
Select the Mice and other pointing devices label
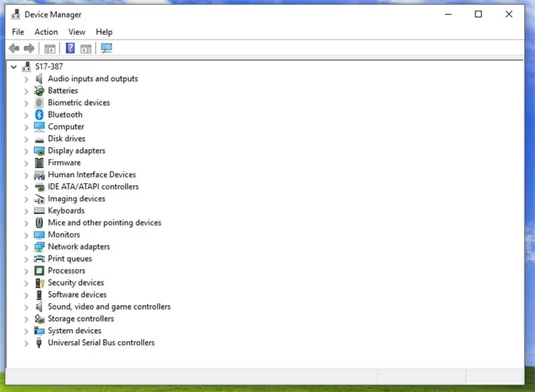104,223
